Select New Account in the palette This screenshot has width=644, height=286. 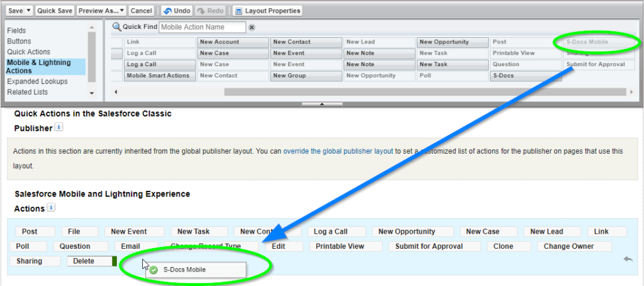(x=233, y=42)
